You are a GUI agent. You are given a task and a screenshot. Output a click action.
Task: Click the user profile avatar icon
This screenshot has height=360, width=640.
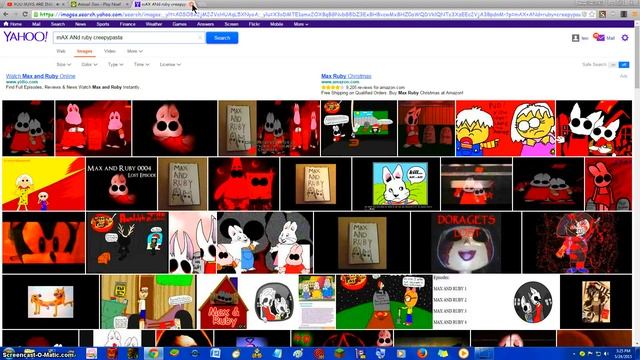click(576, 38)
